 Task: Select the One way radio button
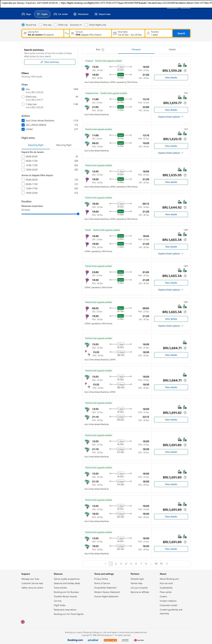point(40,25)
